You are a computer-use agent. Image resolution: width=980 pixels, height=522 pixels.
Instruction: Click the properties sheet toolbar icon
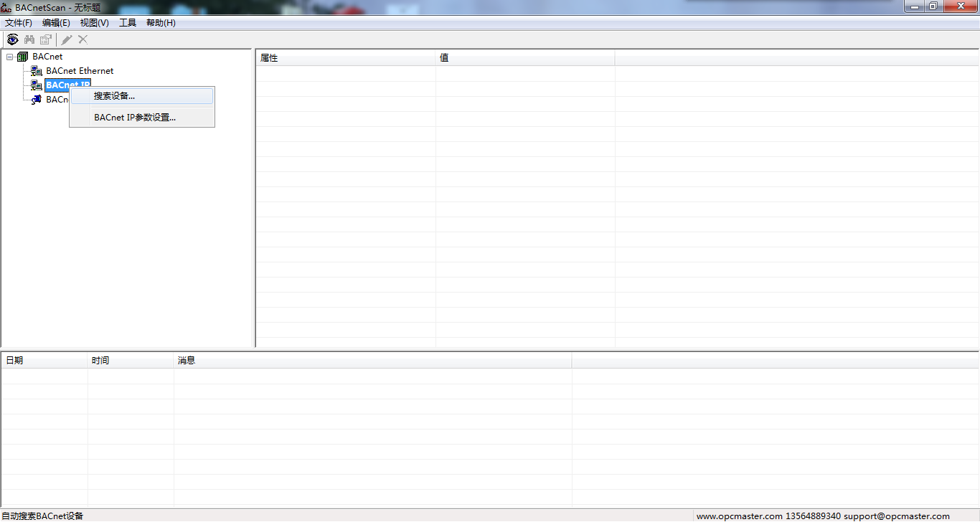[46, 39]
